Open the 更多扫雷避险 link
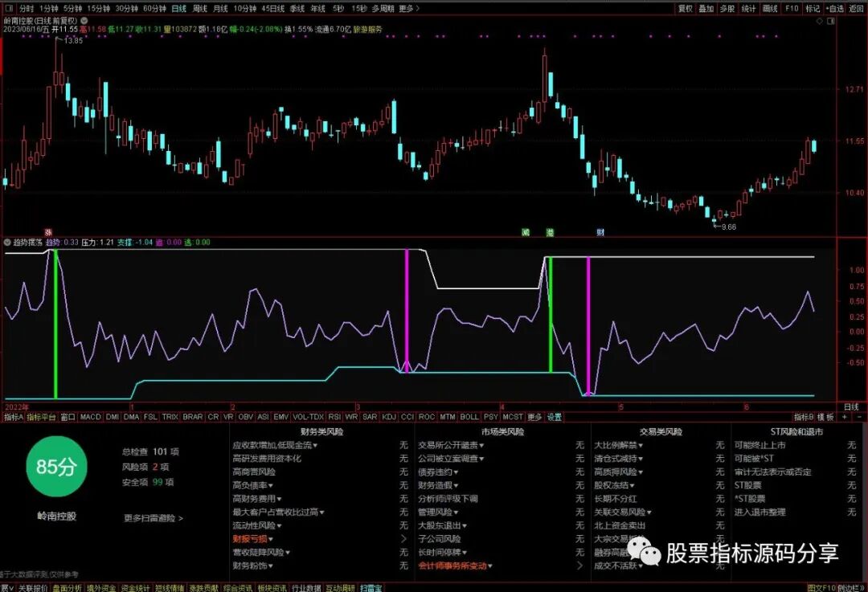This screenshot has height=592, width=868. coord(154,518)
